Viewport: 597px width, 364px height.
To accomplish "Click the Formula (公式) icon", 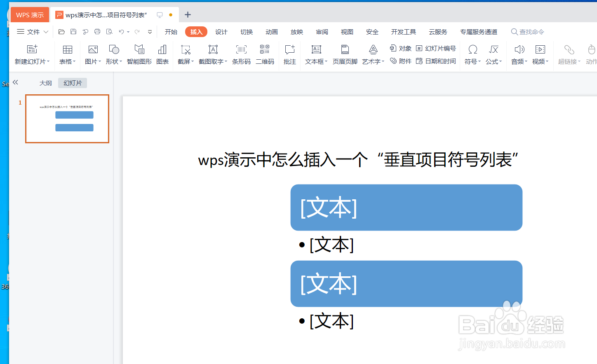I will tap(494, 49).
